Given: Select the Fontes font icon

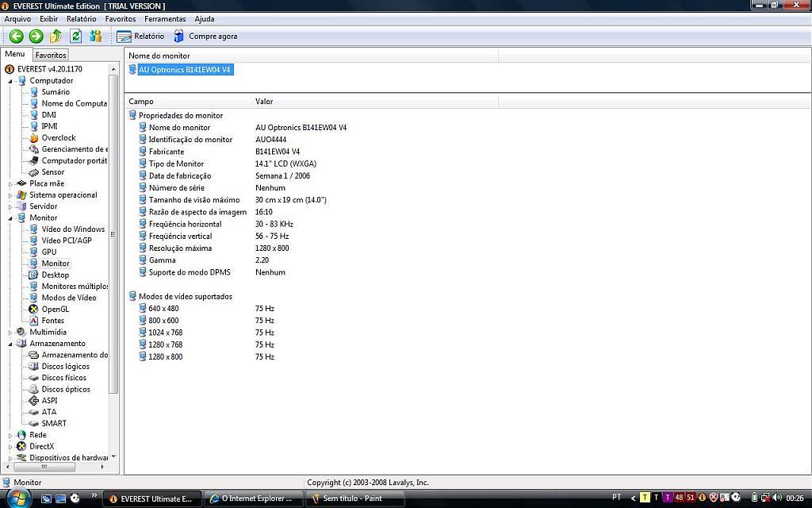Looking at the screenshot, I should click(33, 321).
